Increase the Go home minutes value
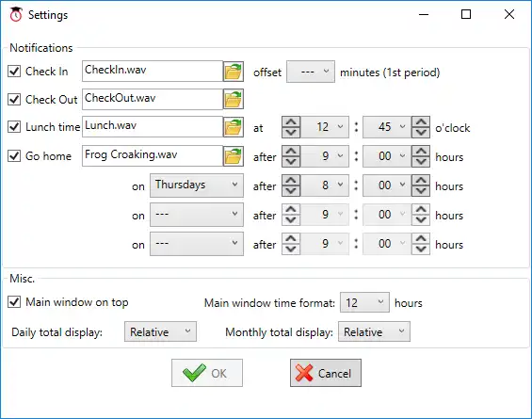This screenshot has height=419, width=532. pos(421,151)
